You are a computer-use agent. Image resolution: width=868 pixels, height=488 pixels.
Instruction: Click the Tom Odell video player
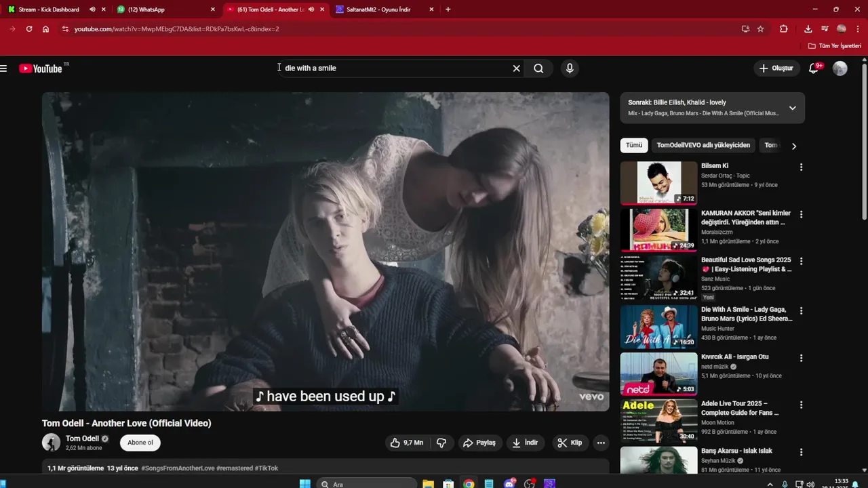coord(325,251)
